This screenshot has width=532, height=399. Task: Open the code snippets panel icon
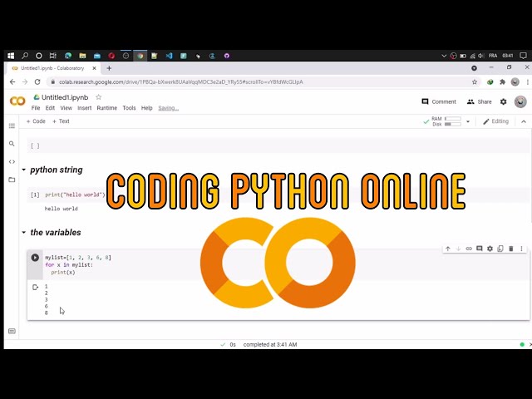point(12,162)
